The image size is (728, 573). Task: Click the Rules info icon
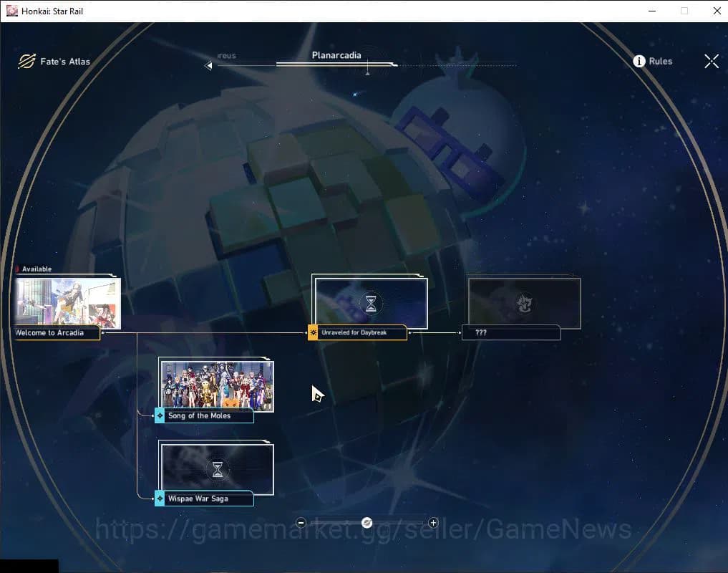pyautogui.click(x=639, y=61)
